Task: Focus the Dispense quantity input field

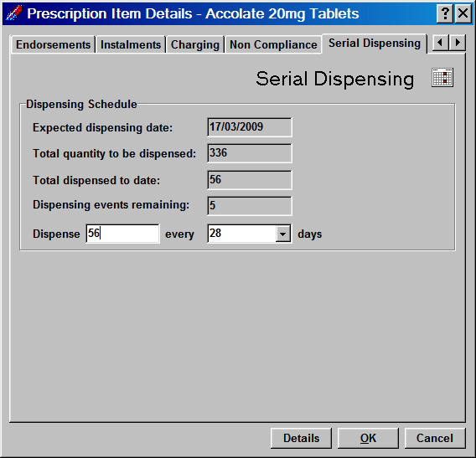Action: coord(122,234)
